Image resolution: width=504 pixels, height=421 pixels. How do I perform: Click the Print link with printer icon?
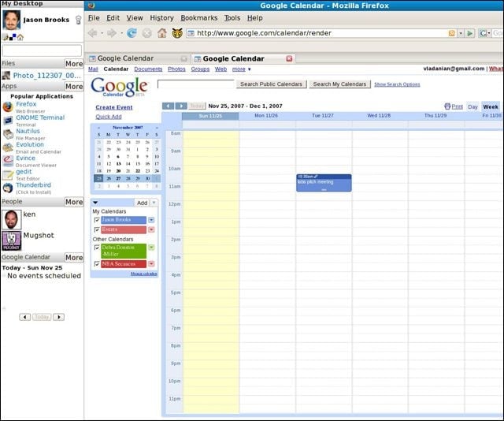454,106
